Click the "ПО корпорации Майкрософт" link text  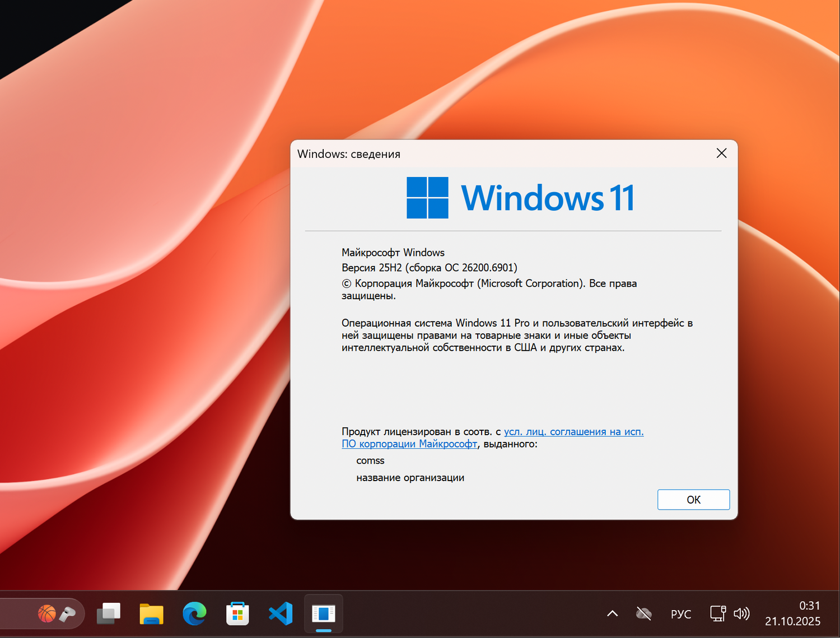pyautogui.click(x=409, y=444)
